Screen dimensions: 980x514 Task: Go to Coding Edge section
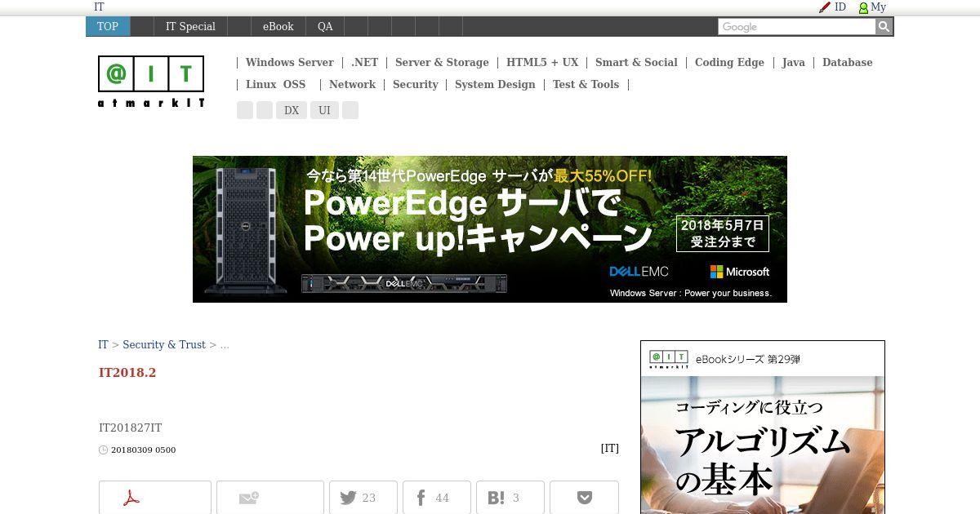(x=729, y=62)
